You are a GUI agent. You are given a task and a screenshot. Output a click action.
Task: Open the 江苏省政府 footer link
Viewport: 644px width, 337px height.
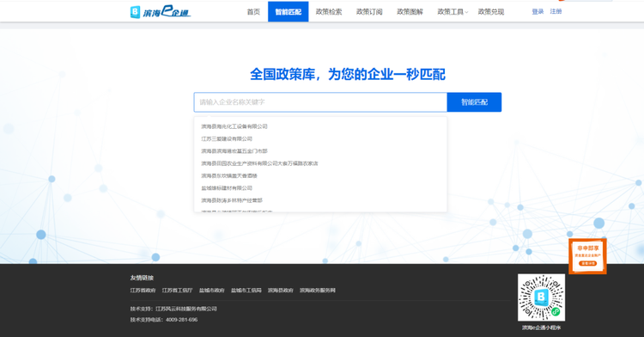143,291
